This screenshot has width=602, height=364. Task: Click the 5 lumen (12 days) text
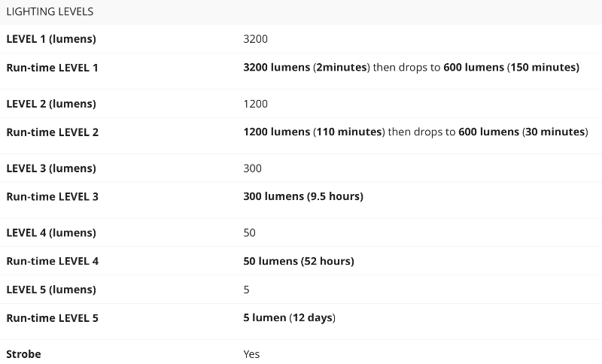(x=289, y=318)
